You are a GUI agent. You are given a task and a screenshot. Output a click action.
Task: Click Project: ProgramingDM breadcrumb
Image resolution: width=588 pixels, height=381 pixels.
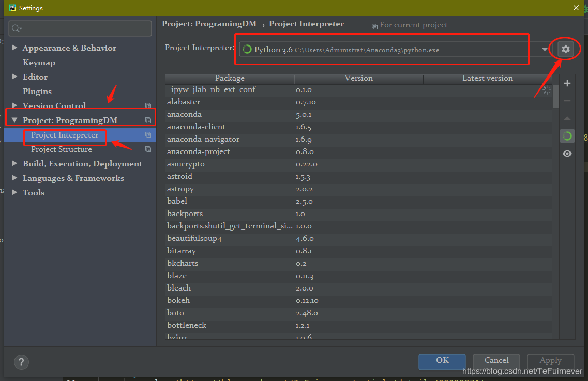(209, 24)
